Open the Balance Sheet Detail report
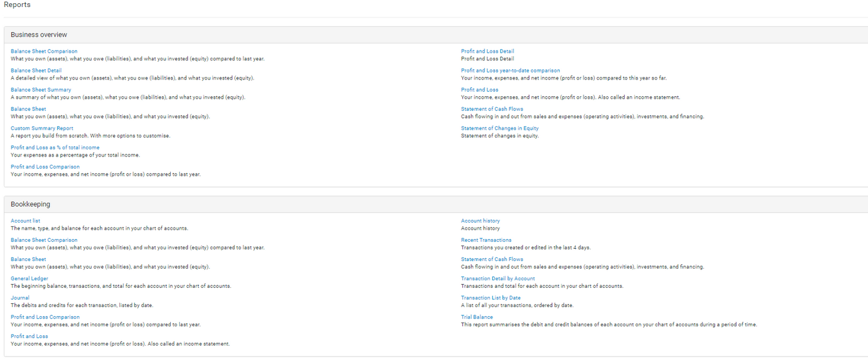 pos(36,71)
